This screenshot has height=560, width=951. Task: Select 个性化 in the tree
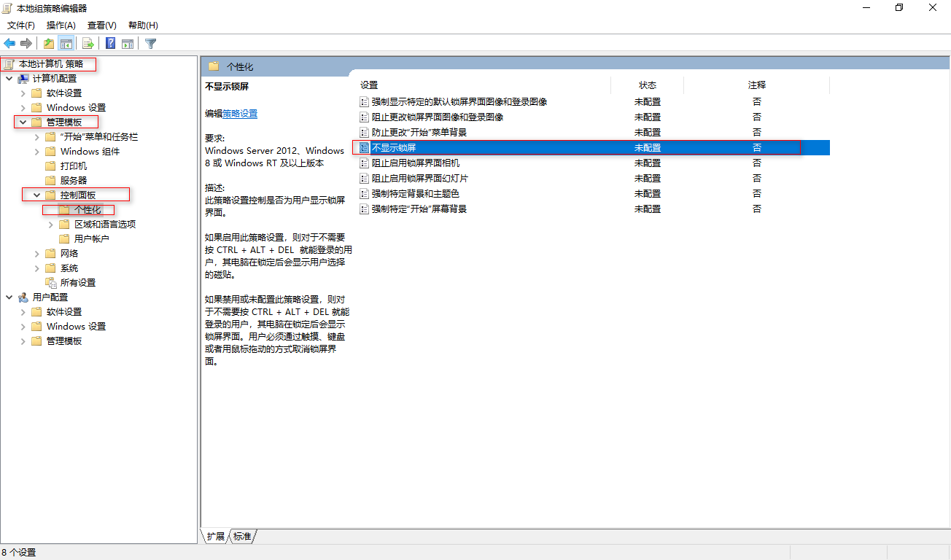[88, 210]
